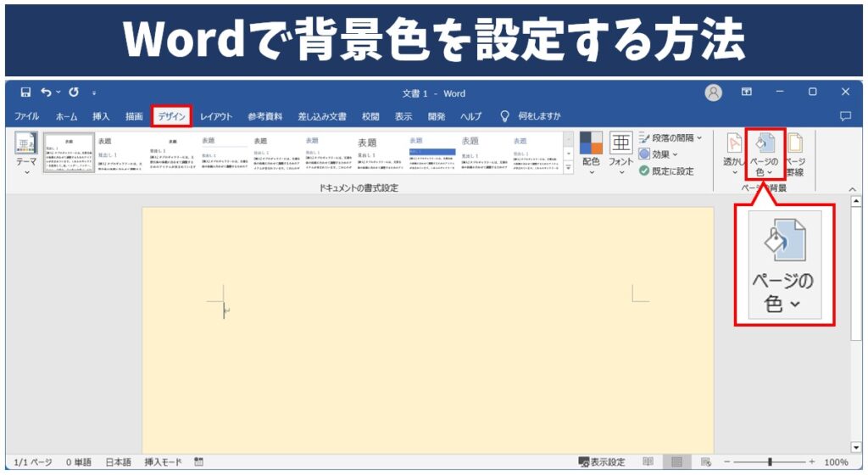Viewport: 868px width, 475px height.
Task: Select the style thumbnail with blue highlighted heading
Action: [x=433, y=153]
